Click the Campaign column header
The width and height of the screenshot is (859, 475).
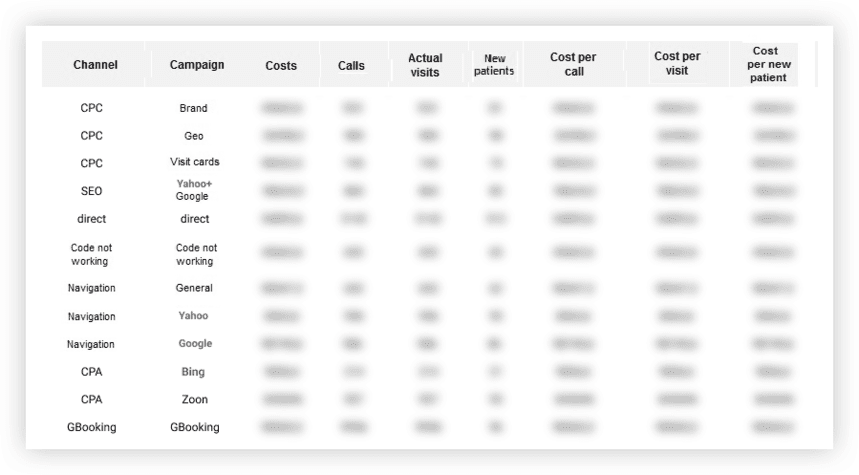(197, 65)
